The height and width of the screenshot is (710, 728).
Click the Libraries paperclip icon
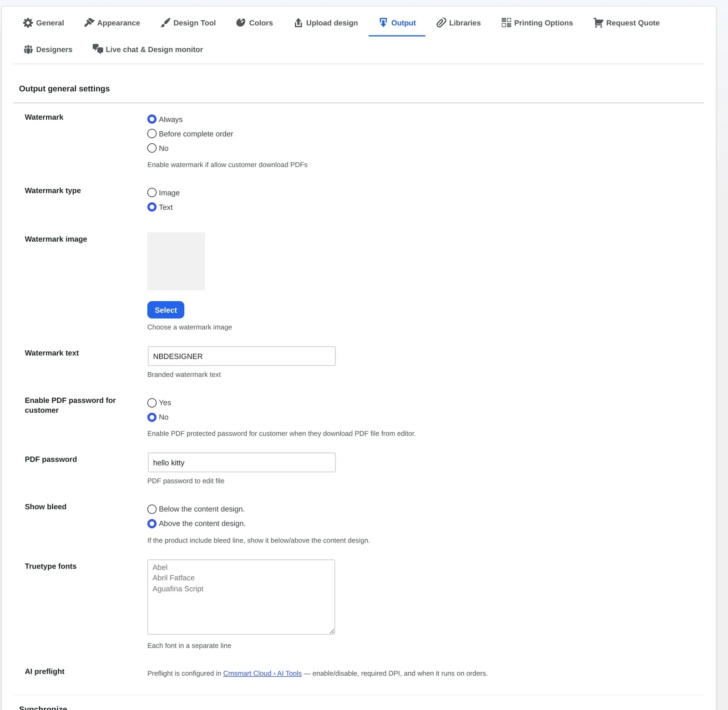coord(441,23)
